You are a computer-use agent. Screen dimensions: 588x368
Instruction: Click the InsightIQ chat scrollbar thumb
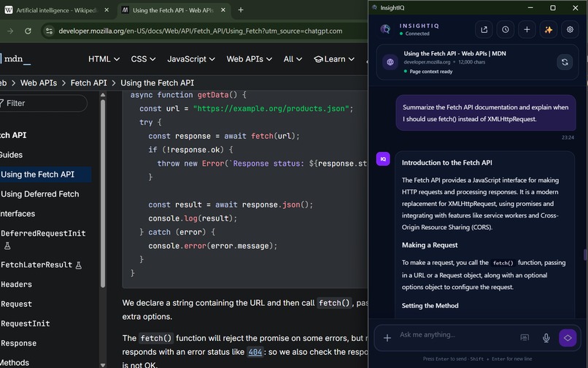pyautogui.click(x=585, y=254)
